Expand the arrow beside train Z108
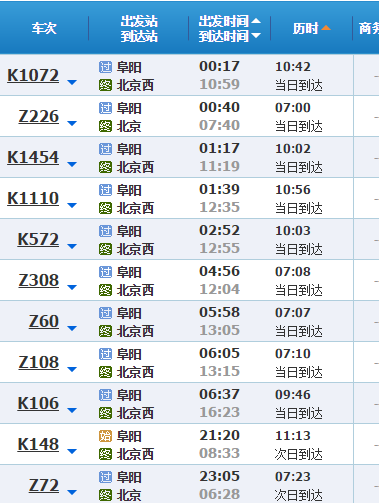This screenshot has width=379, height=503. [x=72, y=369]
